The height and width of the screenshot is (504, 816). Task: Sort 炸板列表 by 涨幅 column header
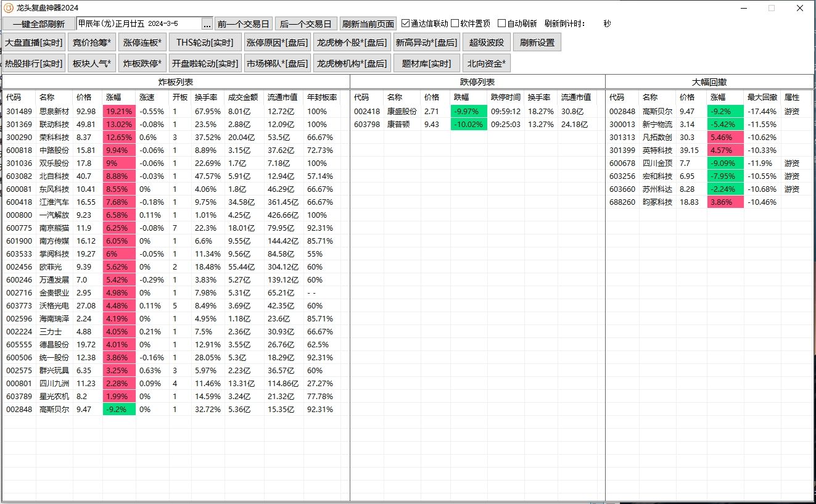pos(119,97)
